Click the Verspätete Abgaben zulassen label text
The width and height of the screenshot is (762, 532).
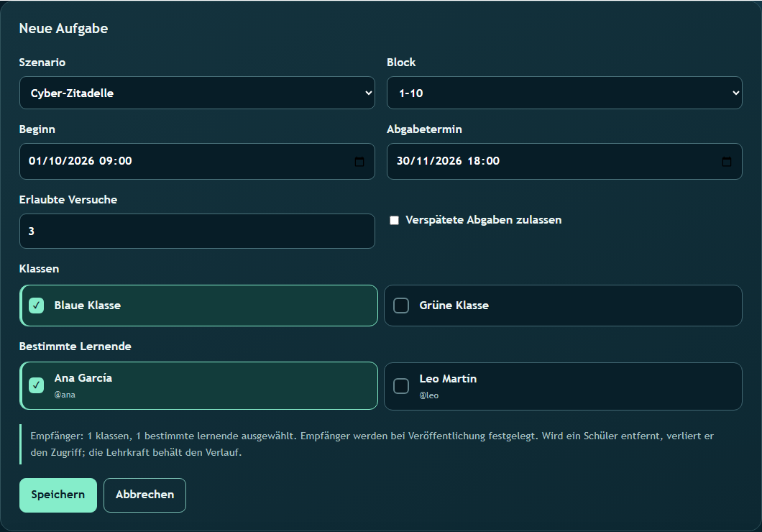tap(484, 220)
